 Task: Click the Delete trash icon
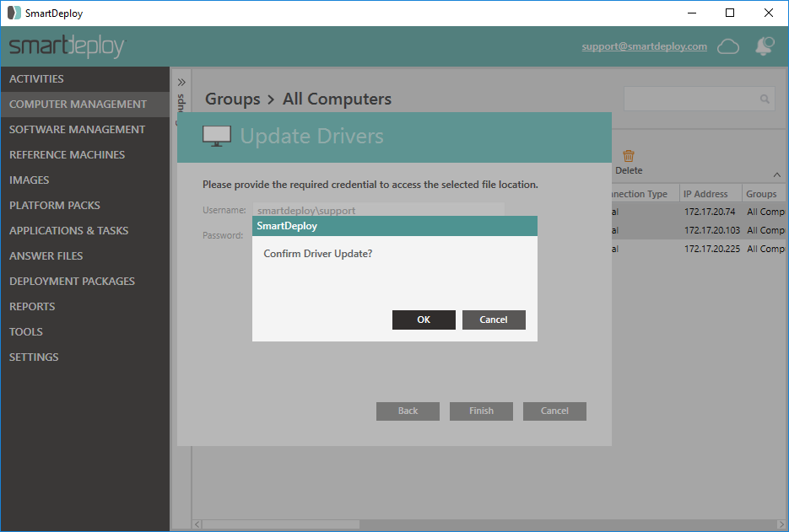[x=629, y=156]
